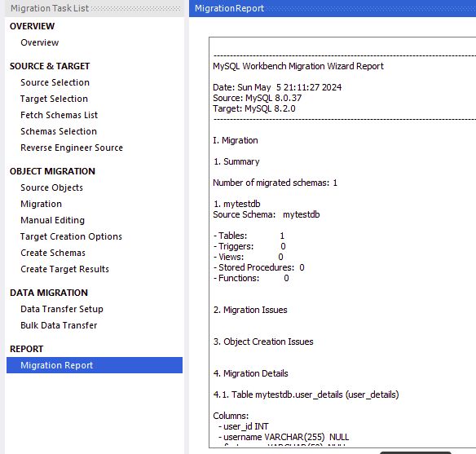The width and height of the screenshot is (476, 454).
Task: Click the '- user_id INT' column line
Action: tap(243, 426)
